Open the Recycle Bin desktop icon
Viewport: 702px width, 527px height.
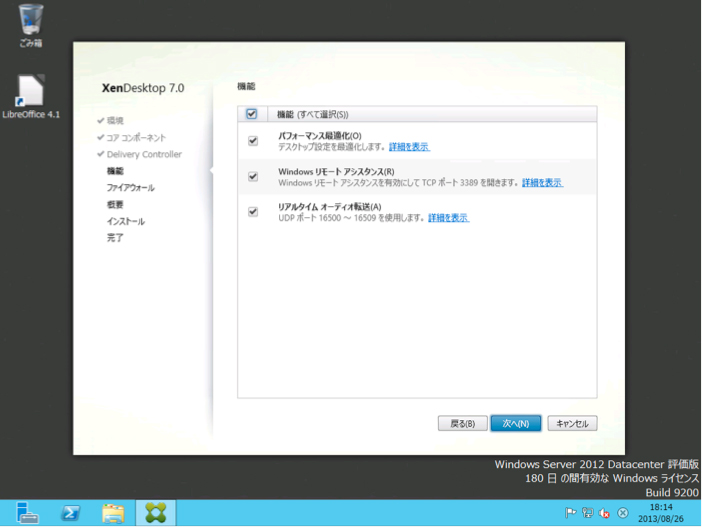point(30,25)
